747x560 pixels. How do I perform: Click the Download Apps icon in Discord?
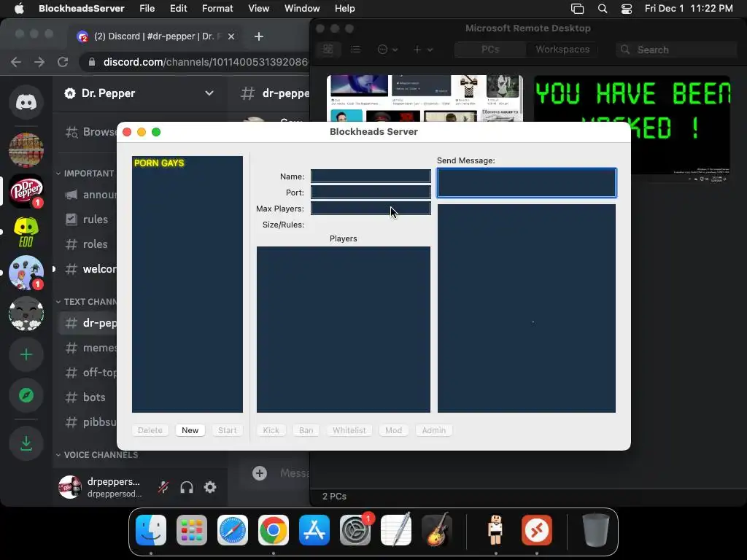(x=26, y=443)
